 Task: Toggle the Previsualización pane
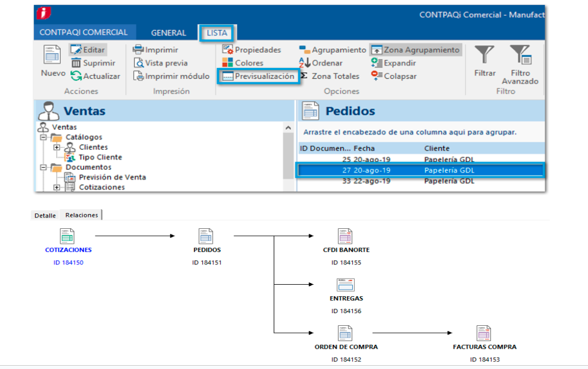(x=259, y=77)
